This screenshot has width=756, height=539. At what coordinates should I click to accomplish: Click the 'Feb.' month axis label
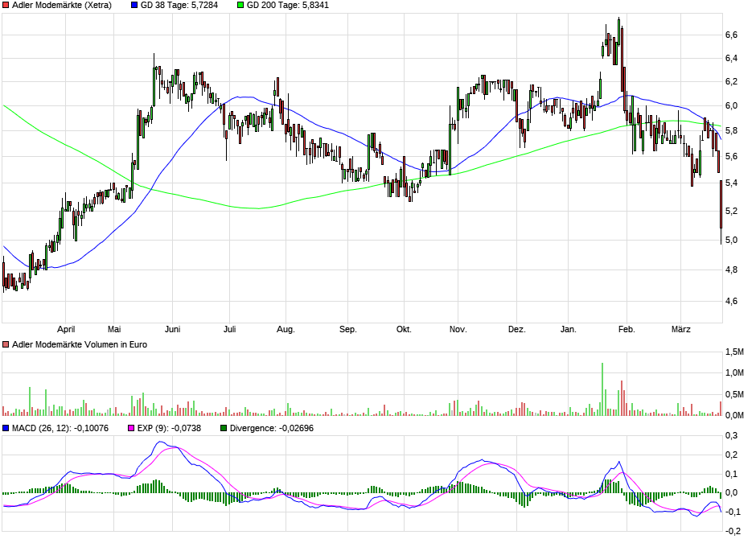627,330
